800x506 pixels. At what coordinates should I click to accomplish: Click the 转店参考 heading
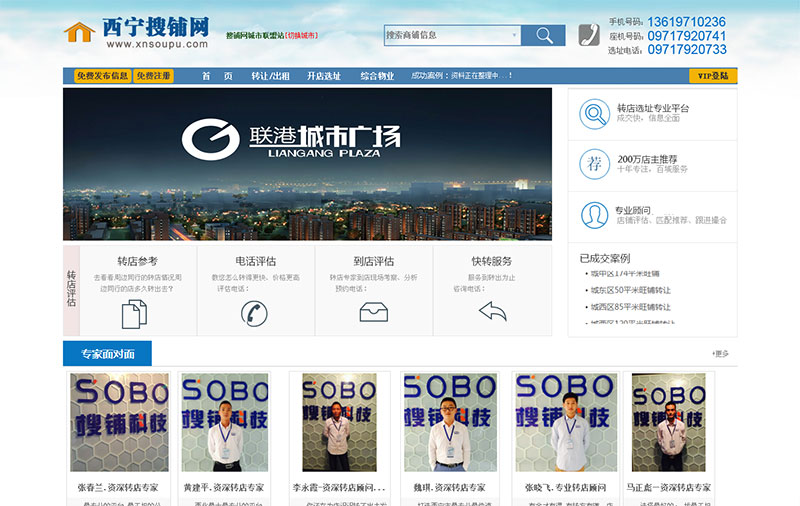point(137,261)
